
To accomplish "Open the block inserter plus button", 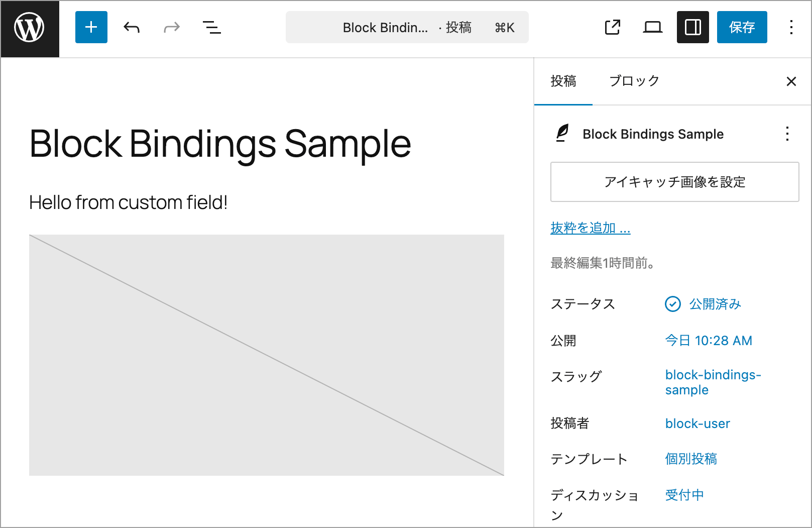I will (91, 27).
